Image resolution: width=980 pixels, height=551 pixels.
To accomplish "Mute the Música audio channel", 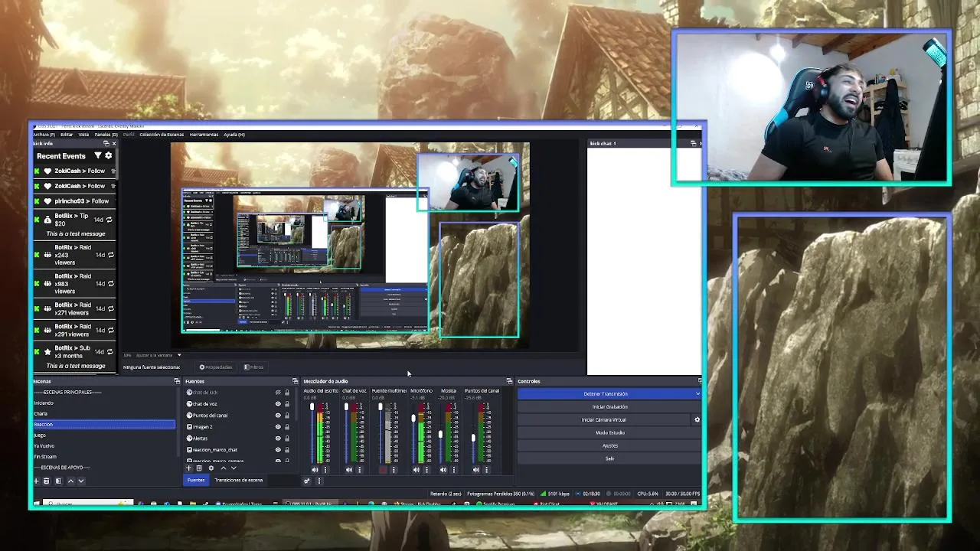I will (443, 470).
